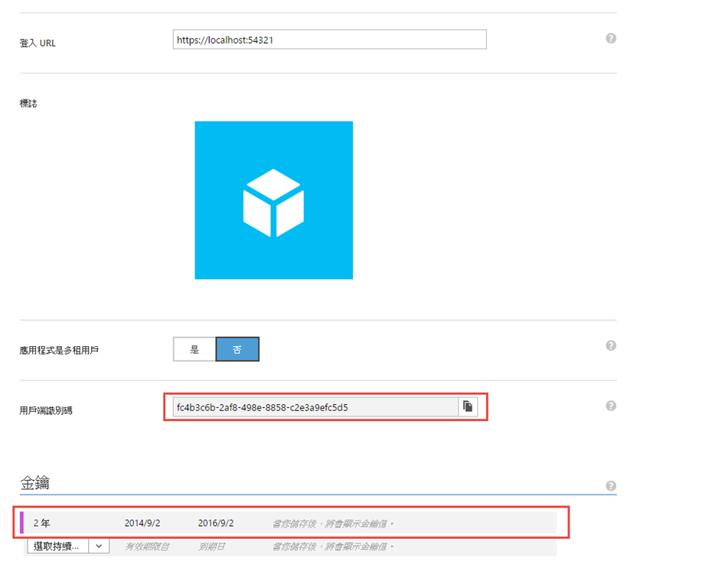
Task: Click the 應用程式是多租用戶 label
Action: [59, 351]
